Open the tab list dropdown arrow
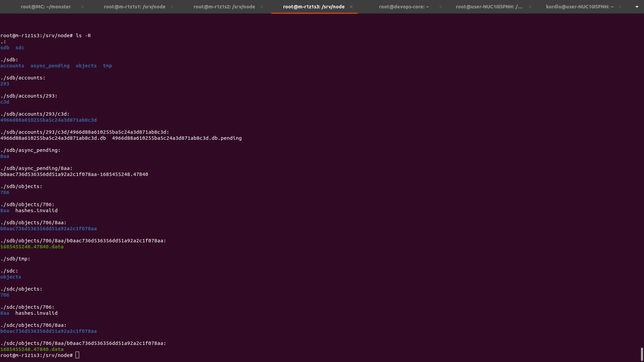Screen dimensions: 644x362 (x=637, y=7)
